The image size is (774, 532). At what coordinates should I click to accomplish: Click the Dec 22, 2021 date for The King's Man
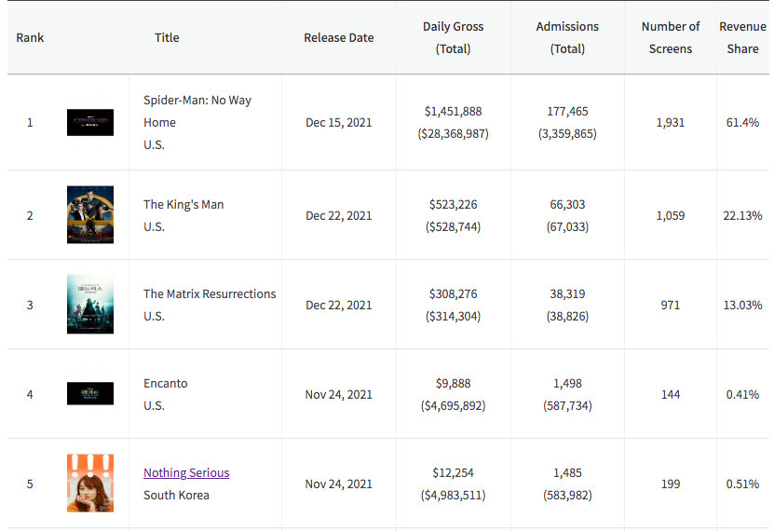pos(339,215)
